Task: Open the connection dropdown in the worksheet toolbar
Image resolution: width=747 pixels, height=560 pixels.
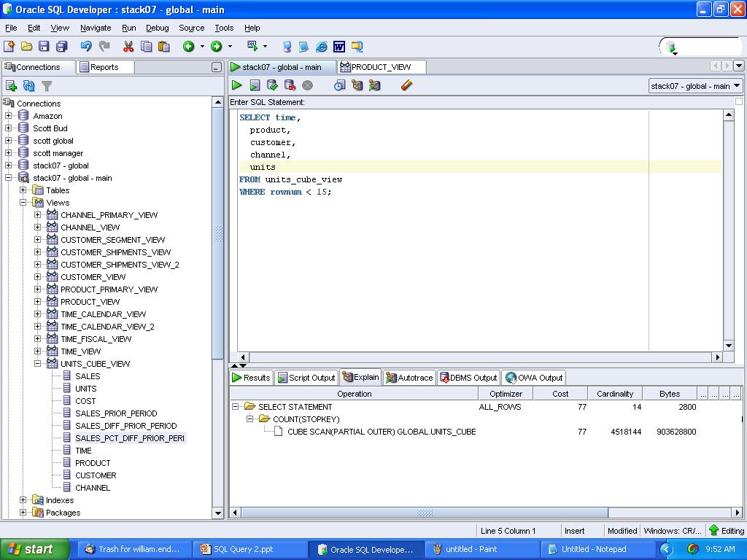Action: point(695,86)
